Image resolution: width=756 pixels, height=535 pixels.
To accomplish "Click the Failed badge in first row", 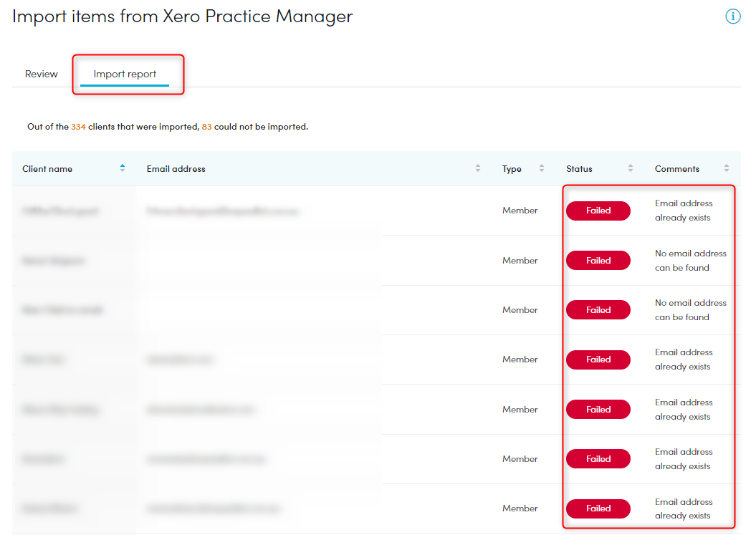I will point(598,211).
